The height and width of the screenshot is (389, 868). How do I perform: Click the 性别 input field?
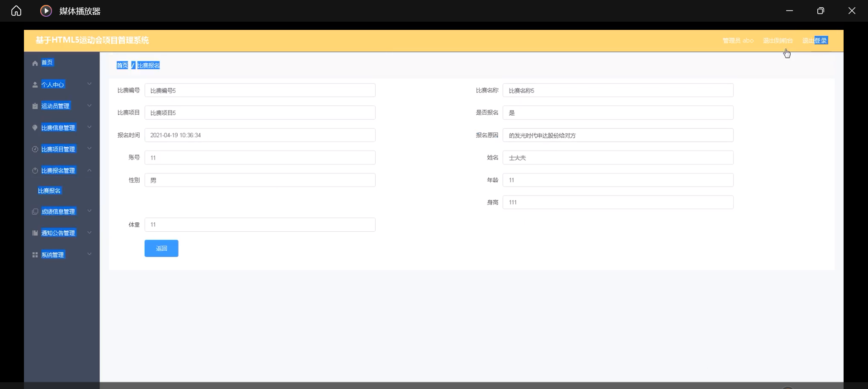260,180
